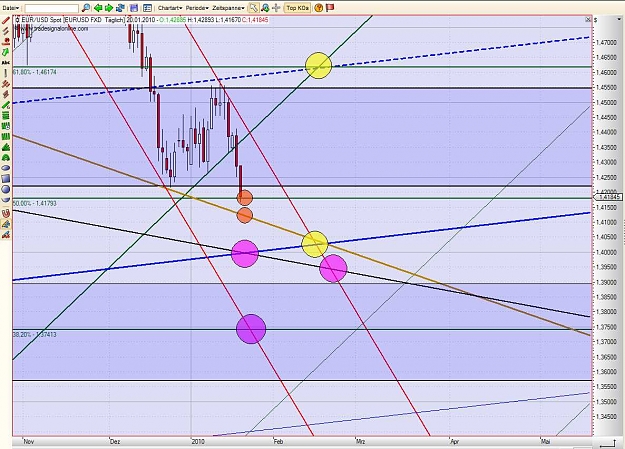Viewport: 625px width, 449px height.
Task: Click the 1,34500 price axis label
Action: coord(606,417)
